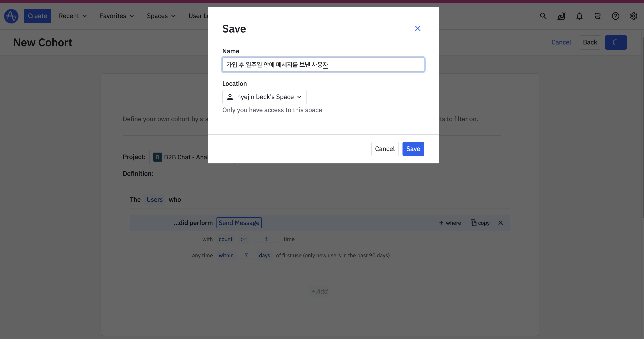Click the Create button
This screenshot has width=644, height=339.
click(37, 16)
